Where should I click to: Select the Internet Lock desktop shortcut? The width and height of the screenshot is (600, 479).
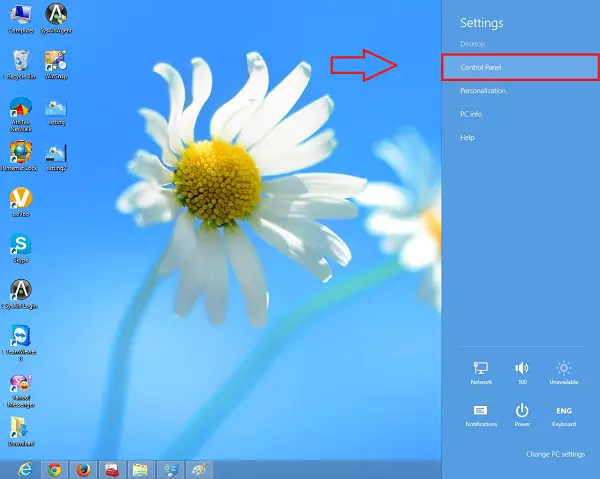pyautogui.click(x=20, y=156)
